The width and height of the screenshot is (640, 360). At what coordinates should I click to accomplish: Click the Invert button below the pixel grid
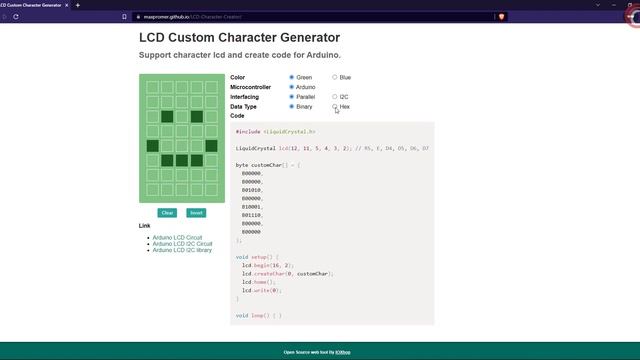(x=196, y=213)
